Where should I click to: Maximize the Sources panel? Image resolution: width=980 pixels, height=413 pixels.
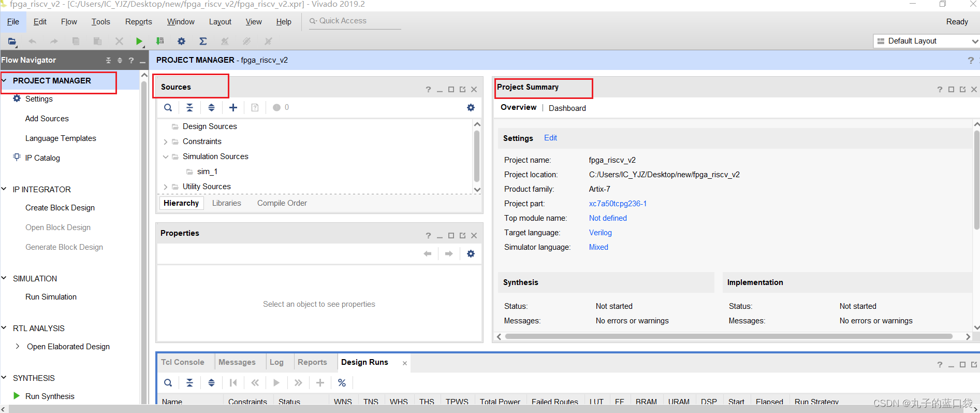tap(451, 89)
